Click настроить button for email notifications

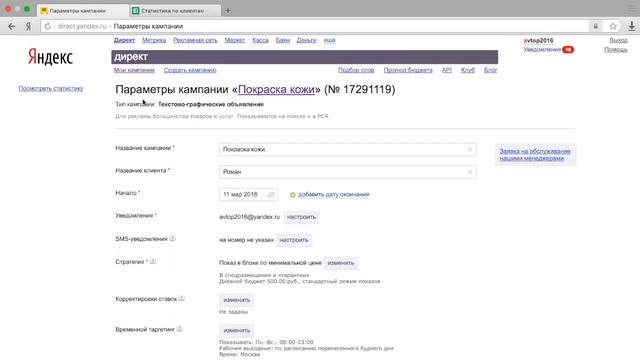coord(301,217)
